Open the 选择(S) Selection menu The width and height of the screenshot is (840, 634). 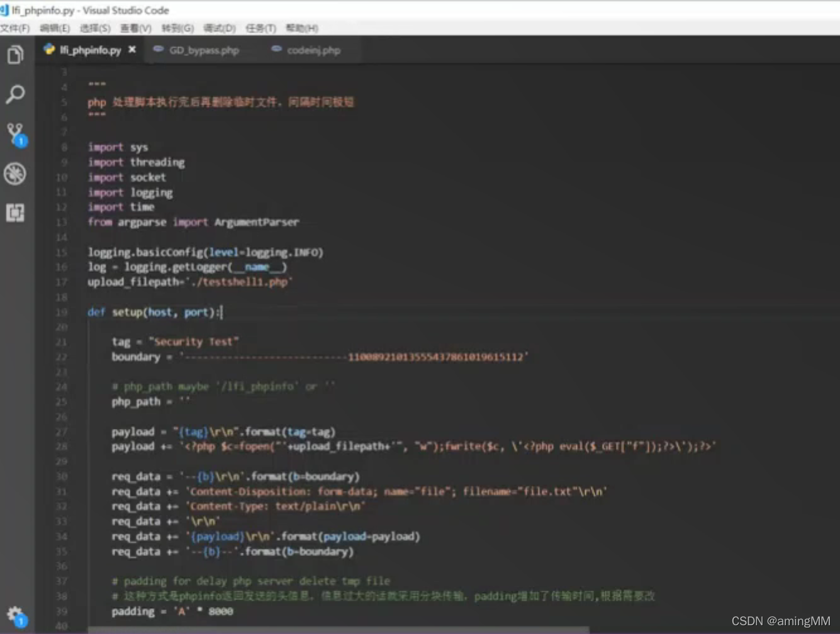point(95,28)
